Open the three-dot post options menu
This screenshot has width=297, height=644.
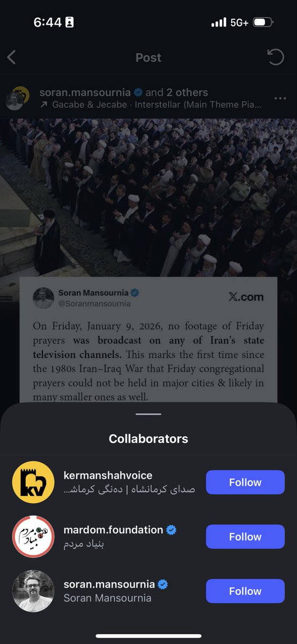(280, 99)
